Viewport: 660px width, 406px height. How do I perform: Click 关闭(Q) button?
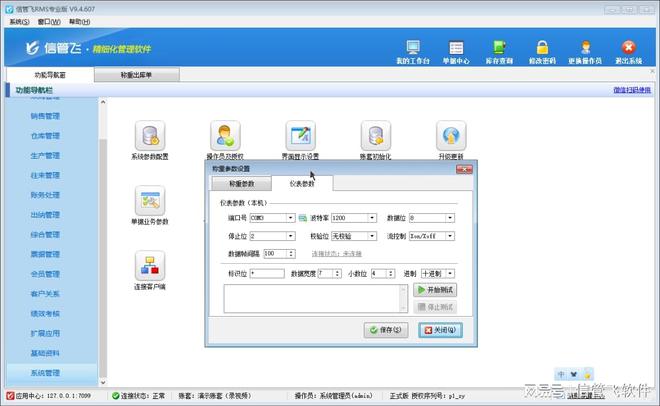440,330
